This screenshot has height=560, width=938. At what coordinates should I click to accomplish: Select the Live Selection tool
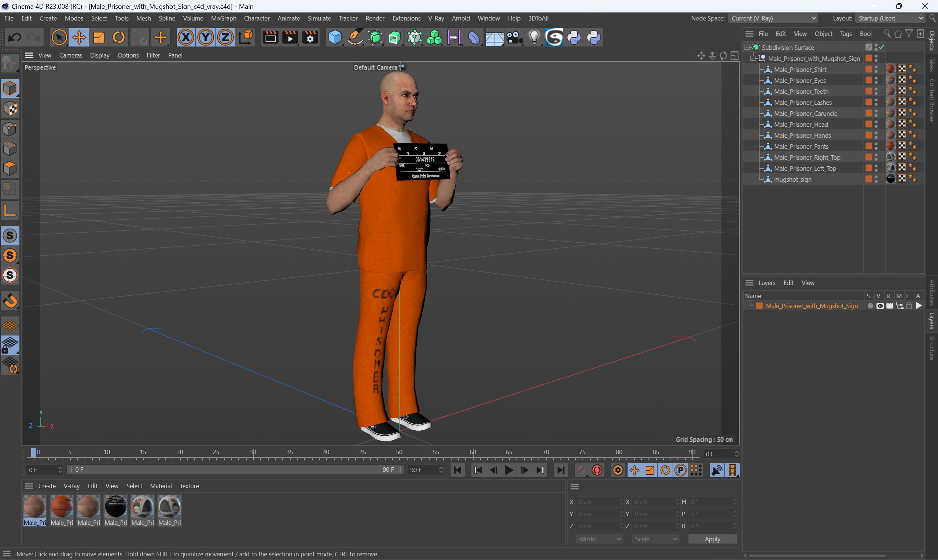click(x=59, y=37)
